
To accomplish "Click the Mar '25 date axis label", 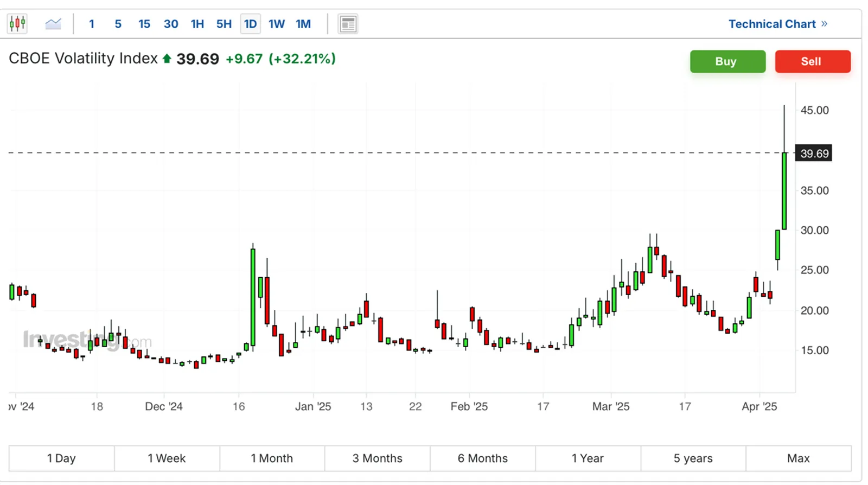I will [x=611, y=406].
